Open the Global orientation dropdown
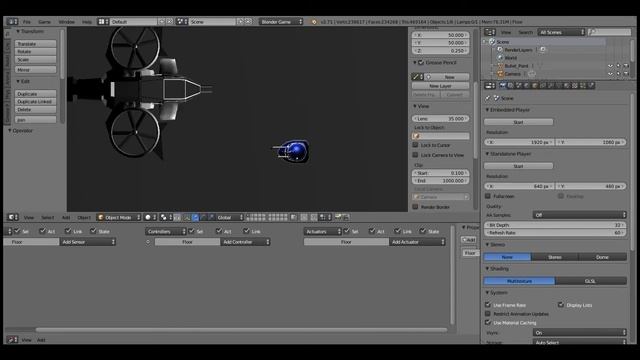The width and height of the screenshot is (640, 360). pos(229,217)
